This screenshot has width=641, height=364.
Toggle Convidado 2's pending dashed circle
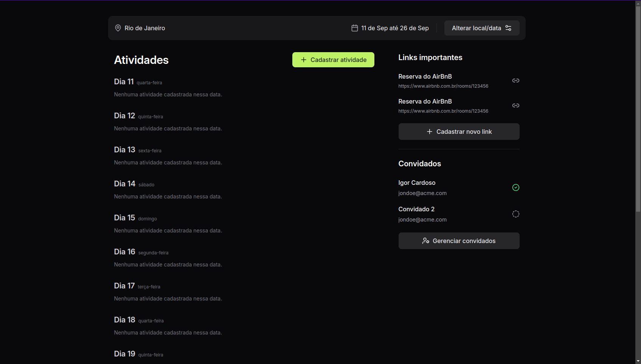[x=515, y=214]
